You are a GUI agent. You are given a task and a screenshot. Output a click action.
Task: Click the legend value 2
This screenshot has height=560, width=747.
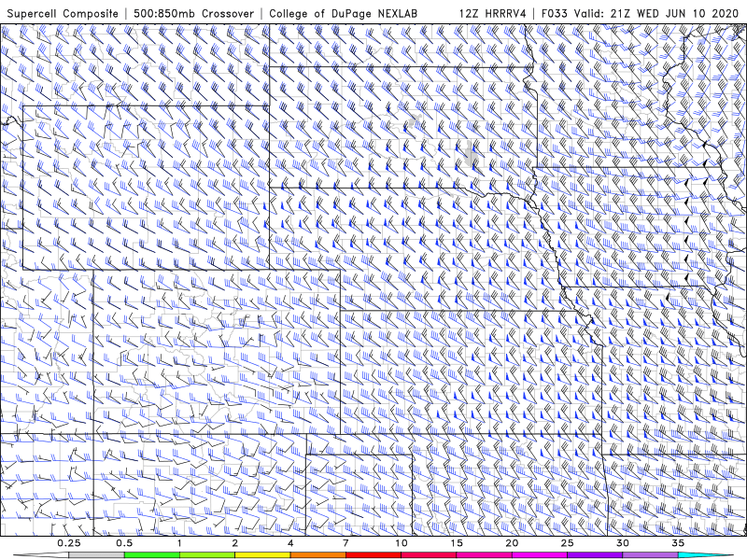point(235,543)
